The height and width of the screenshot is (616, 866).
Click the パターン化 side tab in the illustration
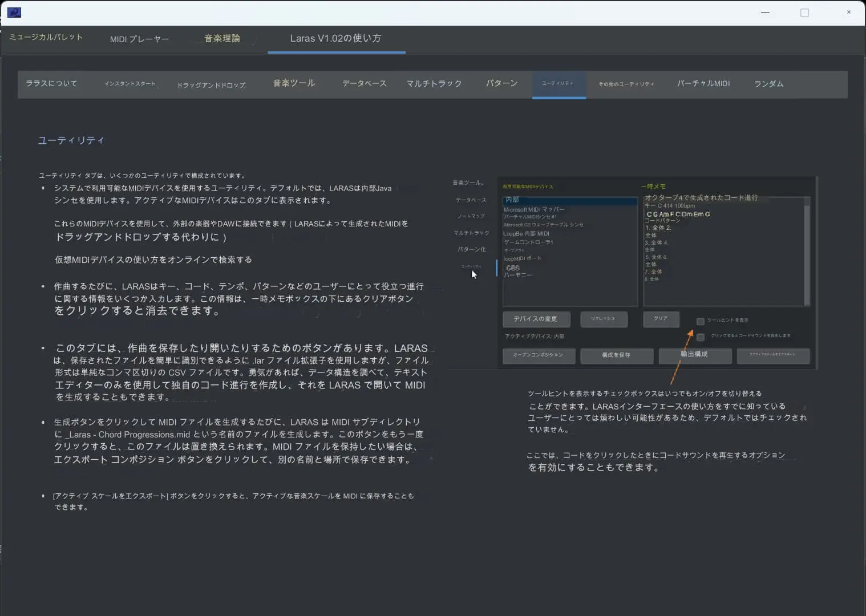(472, 249)
